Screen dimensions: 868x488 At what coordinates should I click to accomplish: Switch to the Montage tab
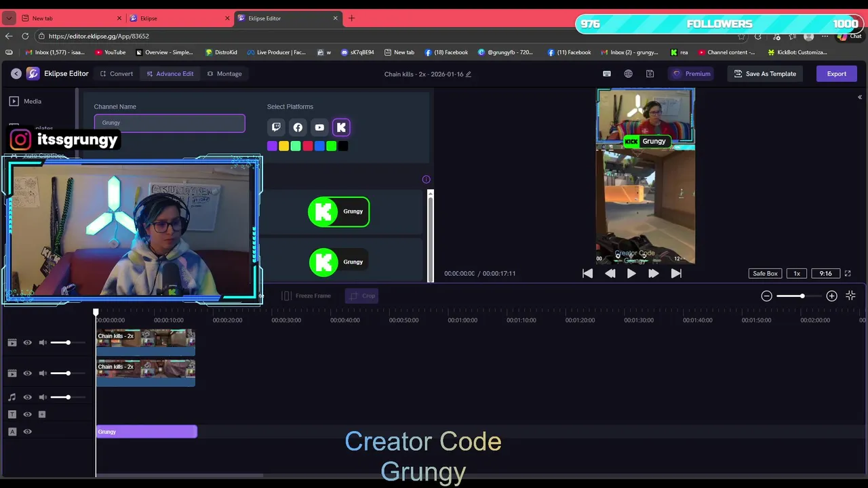coord(224,73)
